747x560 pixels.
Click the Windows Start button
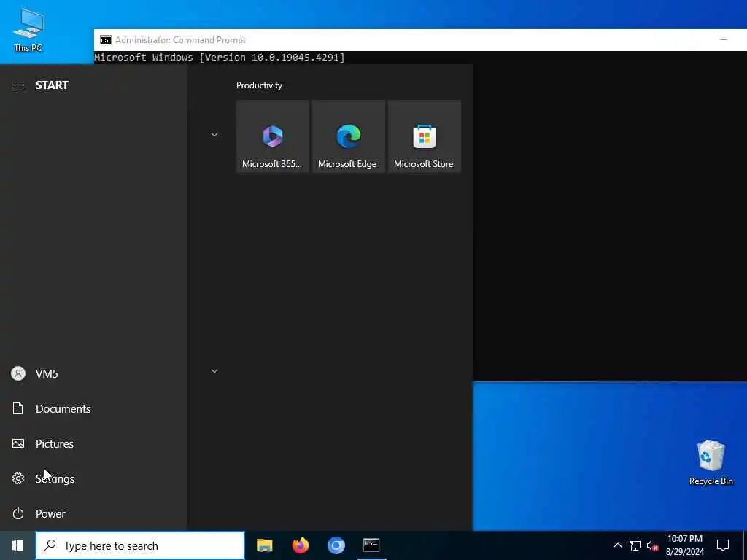18,545
